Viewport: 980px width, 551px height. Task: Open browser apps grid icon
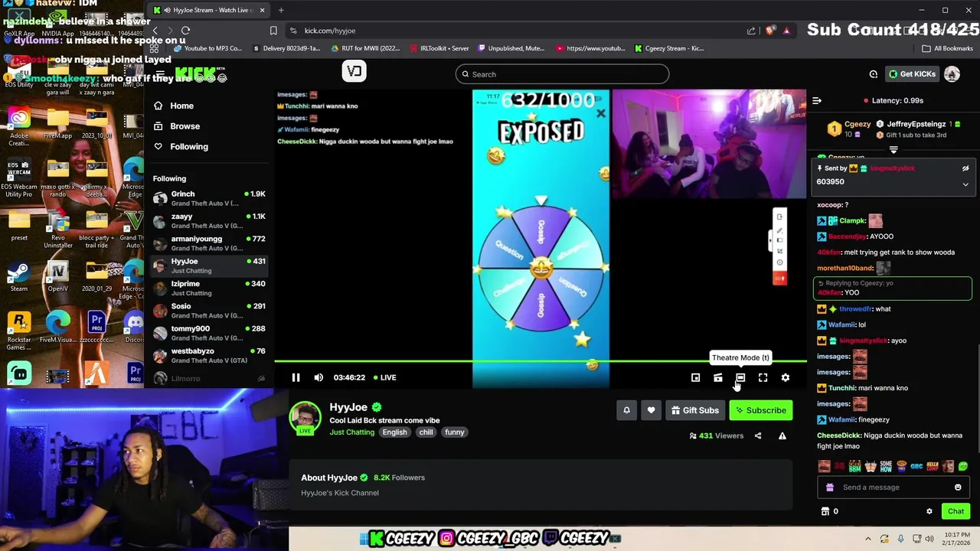click(x=154, y=48)
